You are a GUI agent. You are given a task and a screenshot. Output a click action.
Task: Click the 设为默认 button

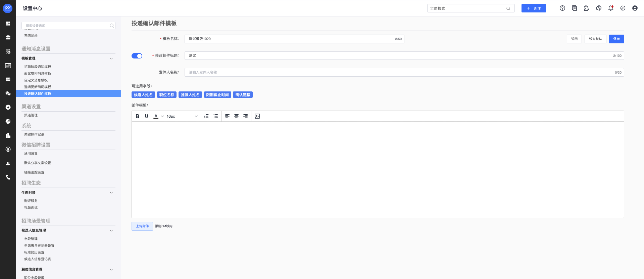pos(595,39)
